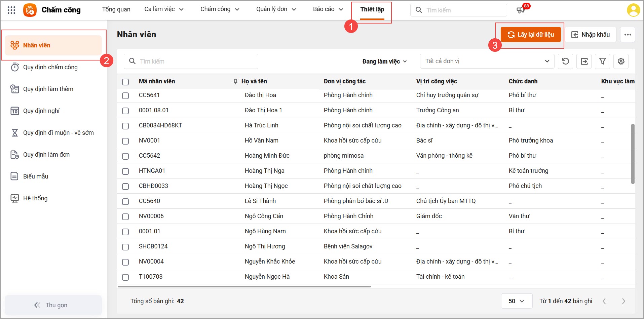This screenshot has width=644, height=319.
Task: Click the table's vertical scrollbar thumb
Action: point(633,154)
